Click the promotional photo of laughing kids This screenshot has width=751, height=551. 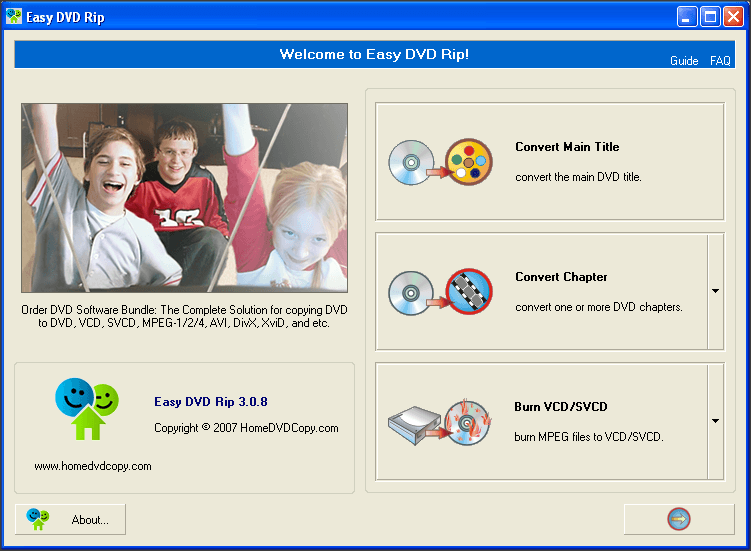click(184, 197)
